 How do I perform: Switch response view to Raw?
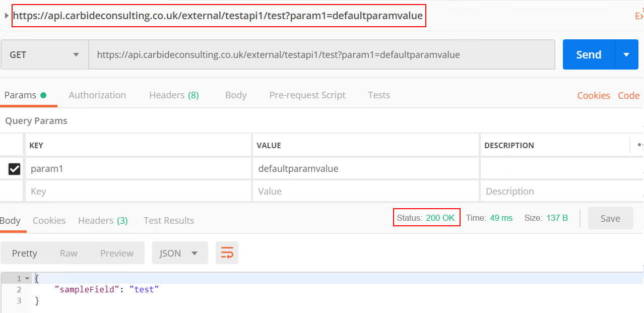click(x=69, y=253)
